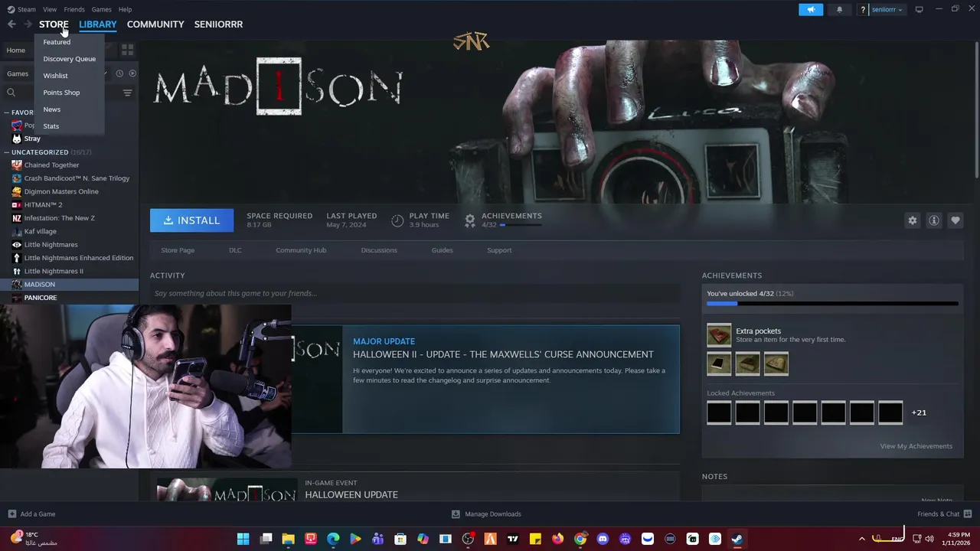Open the Discussions link
The width and height of the screenshot is (980, 551).
click(379, 250)
